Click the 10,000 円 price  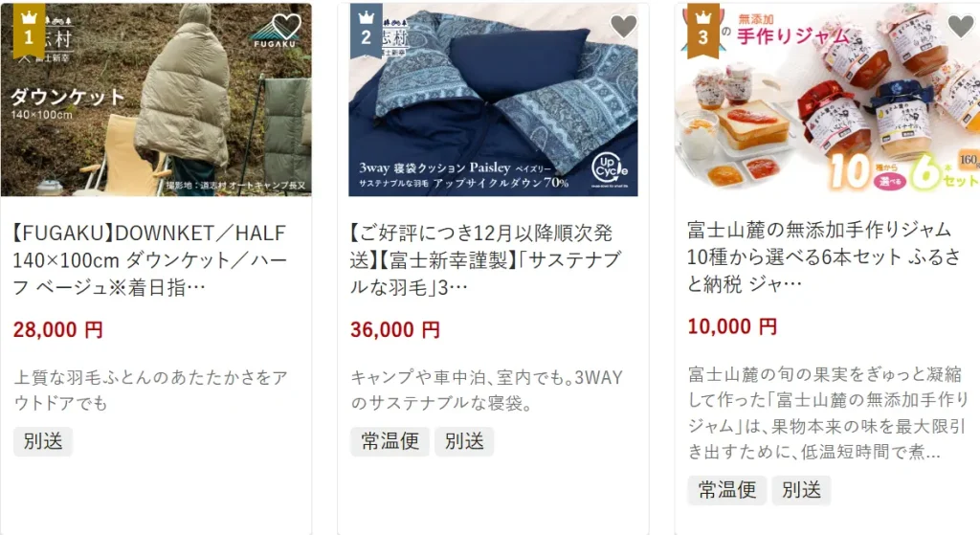click(732, 326)
